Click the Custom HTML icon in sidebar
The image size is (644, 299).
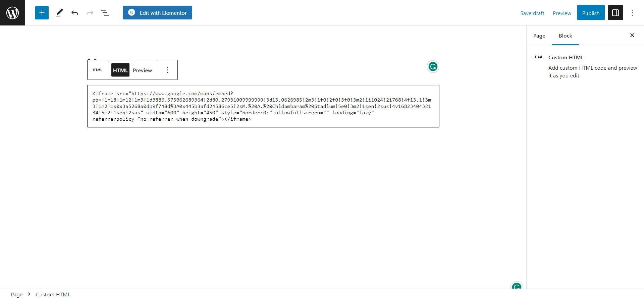click(x=538, y=57)
